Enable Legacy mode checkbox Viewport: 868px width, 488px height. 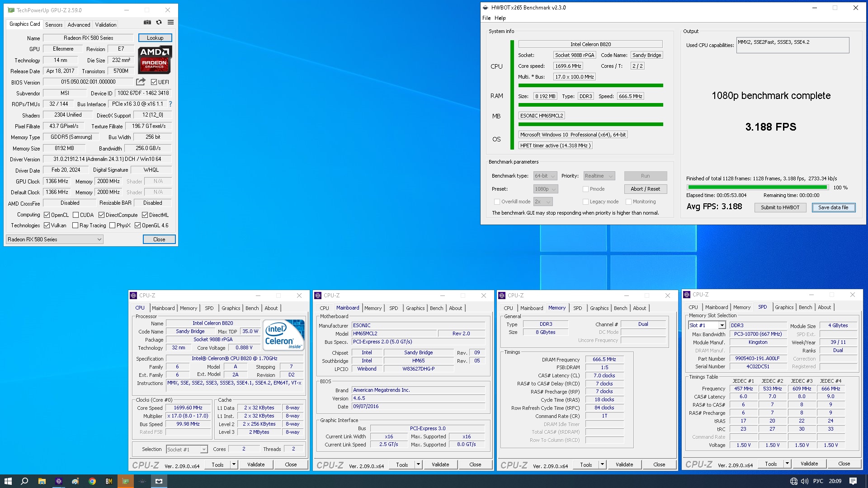(585, 202)
